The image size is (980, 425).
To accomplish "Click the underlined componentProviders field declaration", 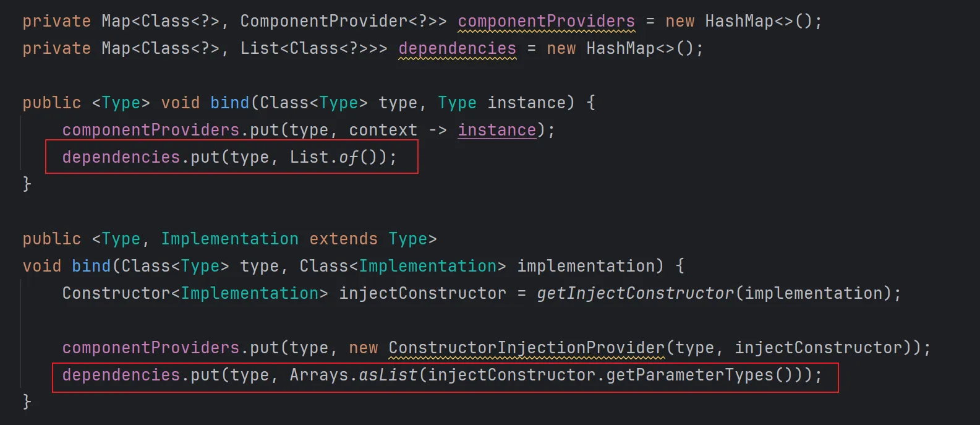I will click(546, 21).
